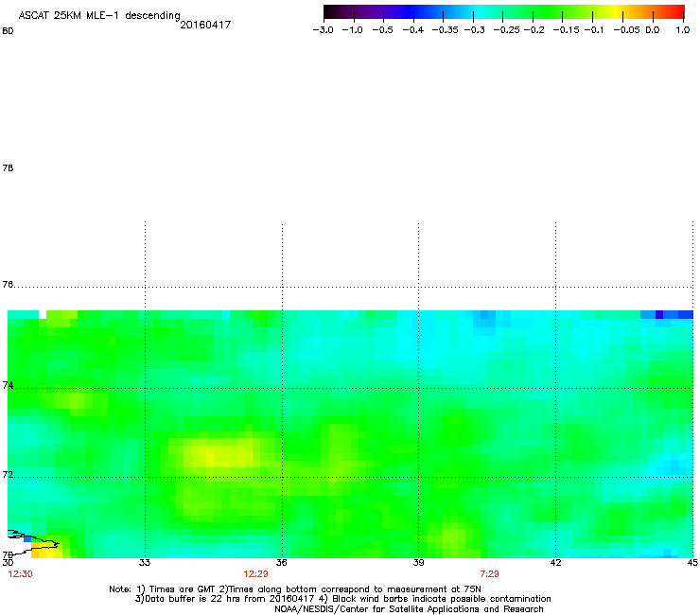This screenshot has height=615, width=700.
Task: Click the -0.15 legend value
Action: pyautogui.click(x=566, y=30)
